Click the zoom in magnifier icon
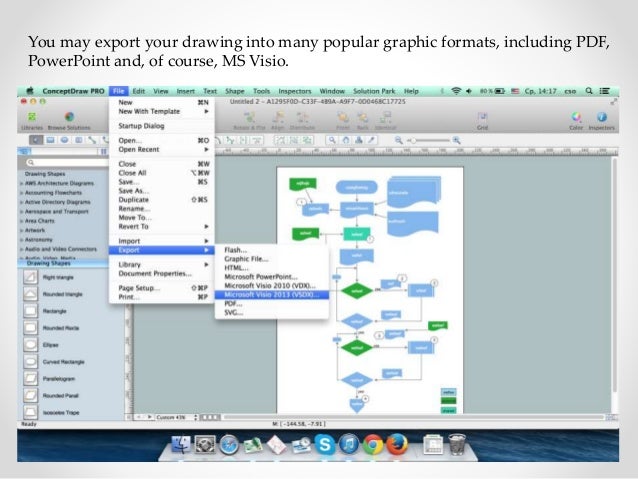The height and width of the screenshot is (479, 638). pos(457,140)
